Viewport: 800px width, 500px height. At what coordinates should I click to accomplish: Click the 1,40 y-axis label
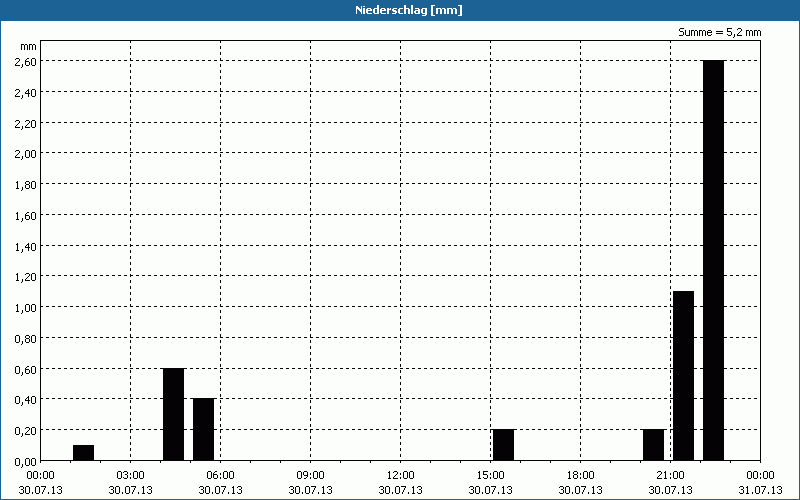[26, 246]
